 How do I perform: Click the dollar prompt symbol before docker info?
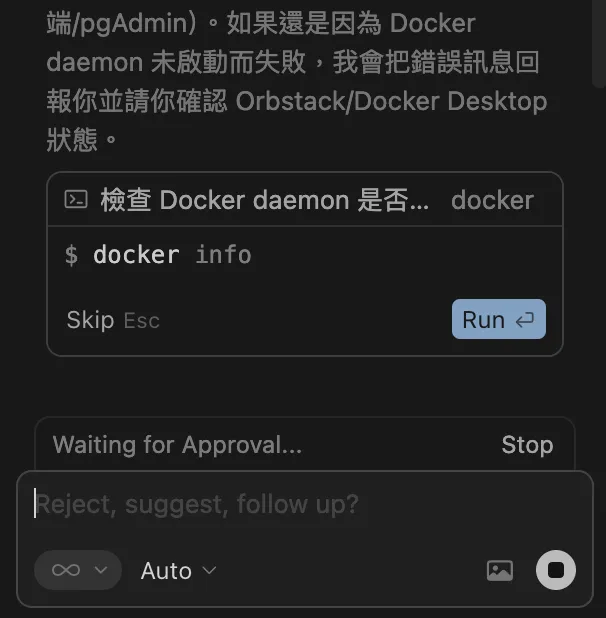click(x=71, y=255)
